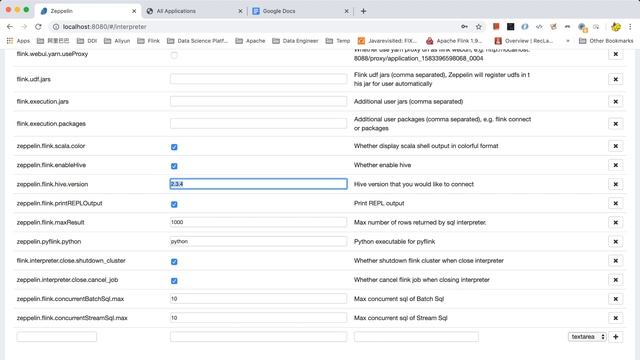Open the Flink bookmarks folder
Screen dimensions: 640x360
click(149, 41)
